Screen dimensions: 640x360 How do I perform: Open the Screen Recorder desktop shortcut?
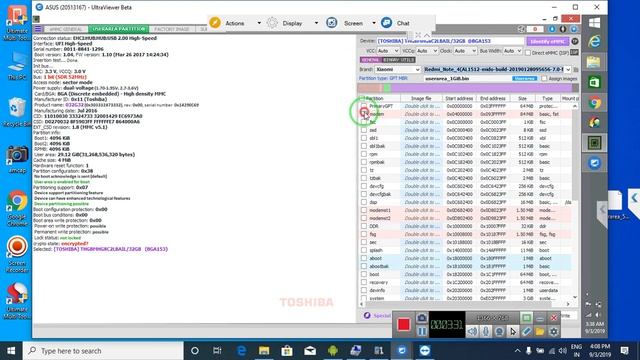pyautogui.click(x=17, y=255)
